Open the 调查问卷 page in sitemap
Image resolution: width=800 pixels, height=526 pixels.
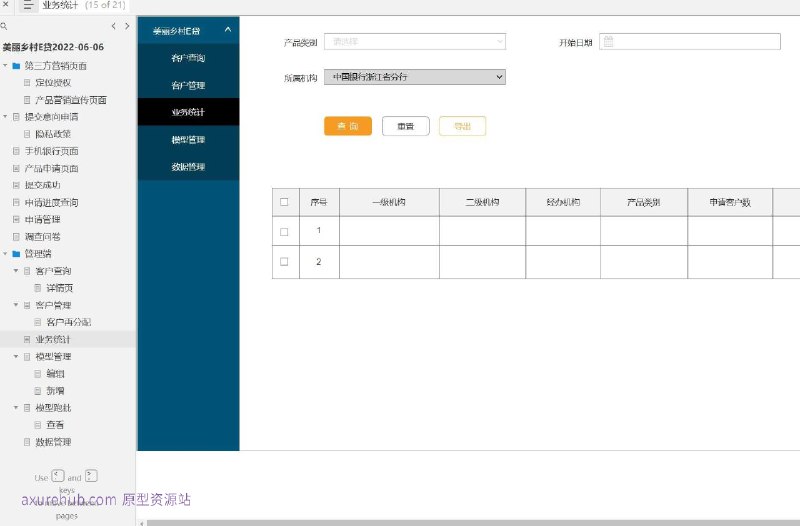[42, 236]
